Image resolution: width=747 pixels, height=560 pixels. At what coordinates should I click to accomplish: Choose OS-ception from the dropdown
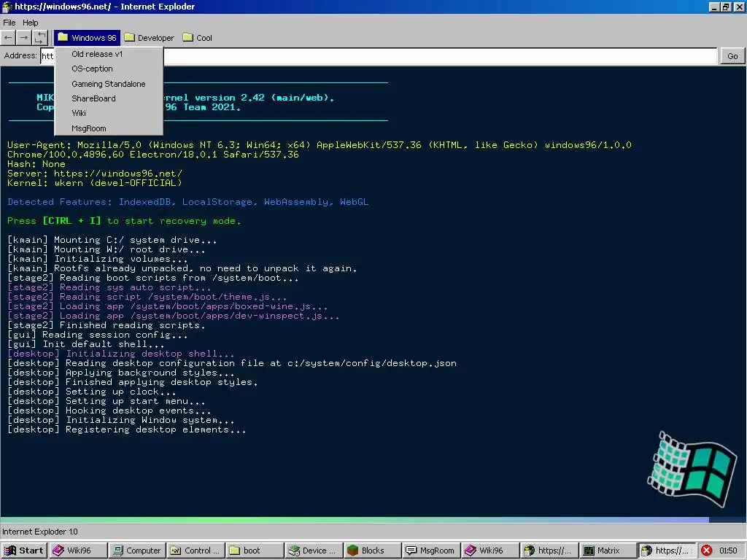pyautogui.click(x=109, y=69)
